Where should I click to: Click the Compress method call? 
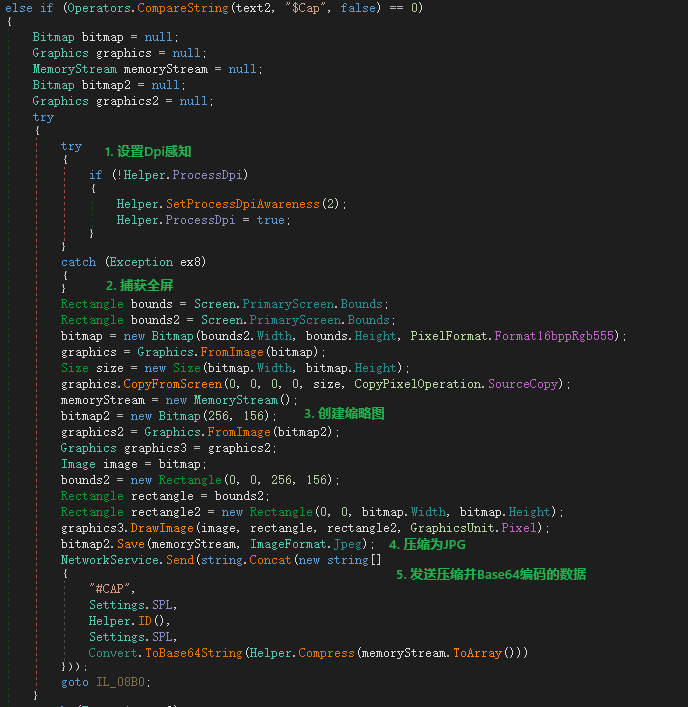326,653
